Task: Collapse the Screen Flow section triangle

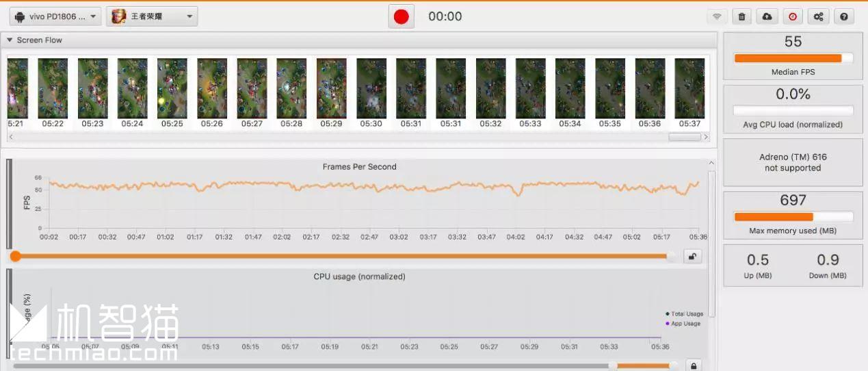Action: (x=10, y=40)
